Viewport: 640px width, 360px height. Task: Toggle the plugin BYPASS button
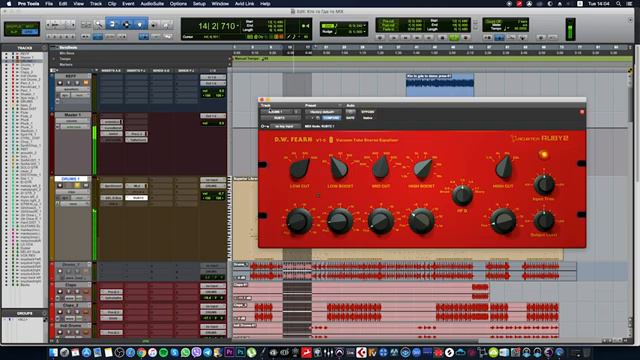[368, 112]
